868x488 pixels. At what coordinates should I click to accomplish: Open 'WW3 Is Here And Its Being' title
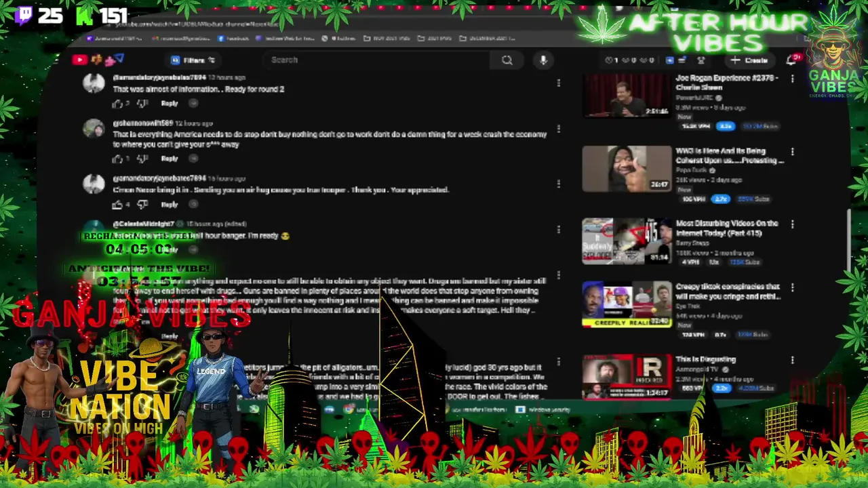point(730,155)
